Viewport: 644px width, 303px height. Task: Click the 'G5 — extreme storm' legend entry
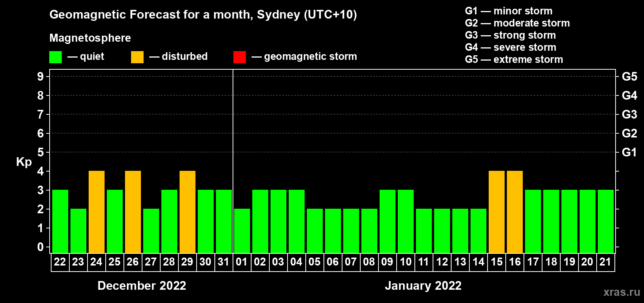(x=514, y=59)
